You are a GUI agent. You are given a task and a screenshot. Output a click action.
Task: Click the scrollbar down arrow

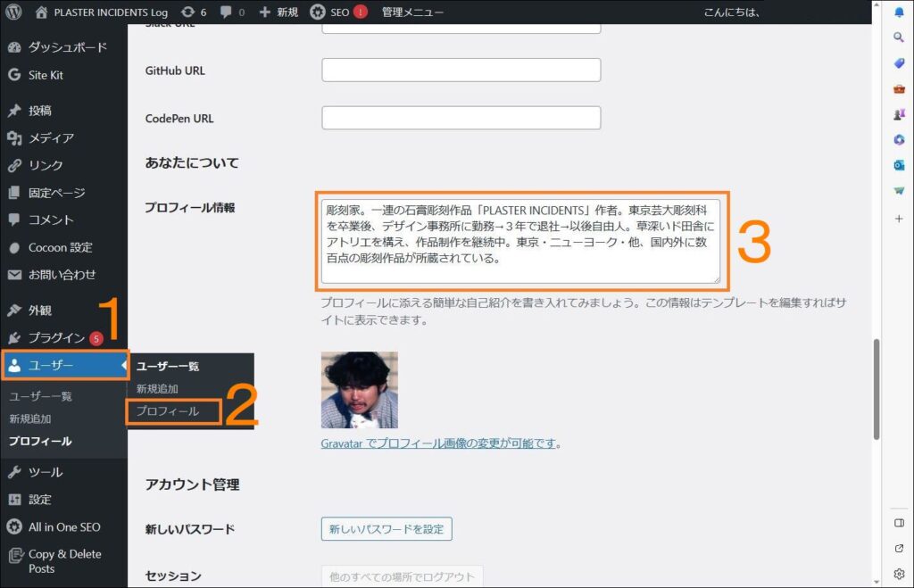[877, 582]
